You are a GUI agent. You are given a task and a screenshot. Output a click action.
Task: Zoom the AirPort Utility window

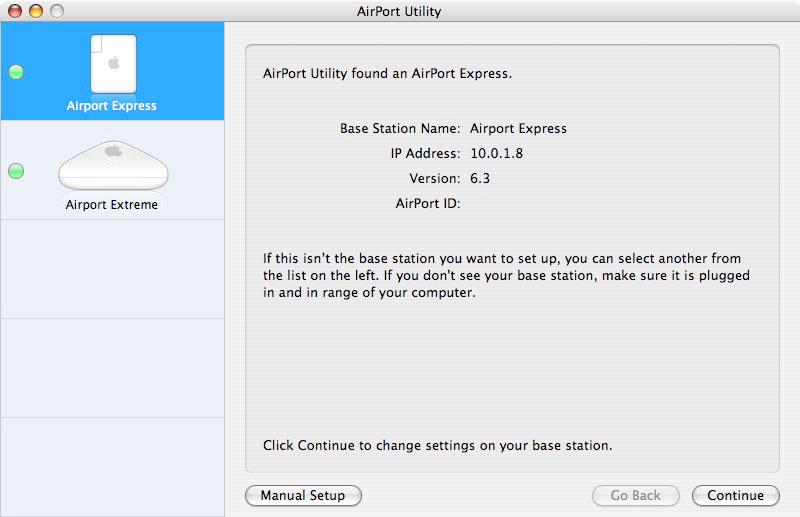pyautogui.click(x=57, y=11)
